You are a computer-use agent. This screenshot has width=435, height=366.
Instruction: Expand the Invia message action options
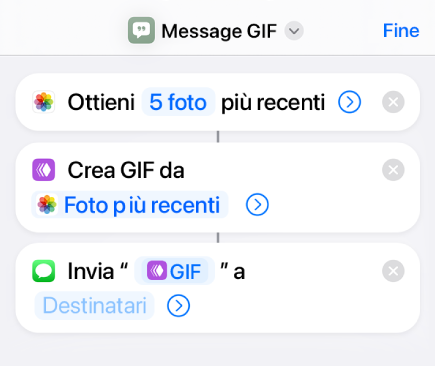(x=179, y=306)
